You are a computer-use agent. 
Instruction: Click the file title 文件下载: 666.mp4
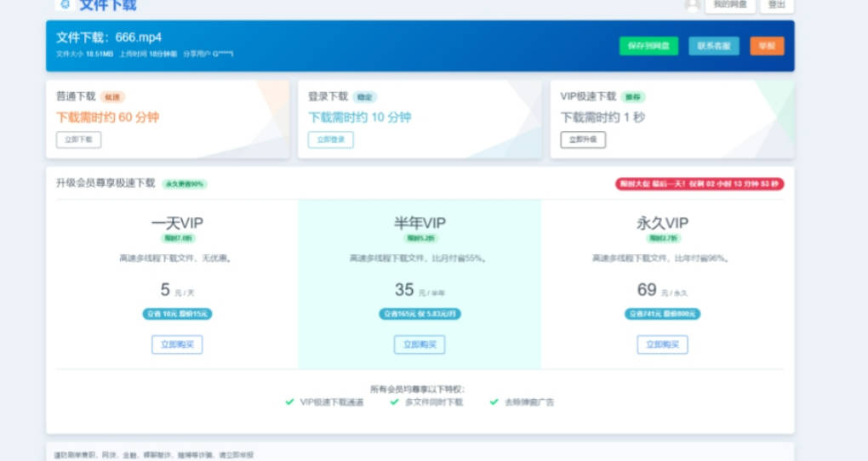coord(109,37)
